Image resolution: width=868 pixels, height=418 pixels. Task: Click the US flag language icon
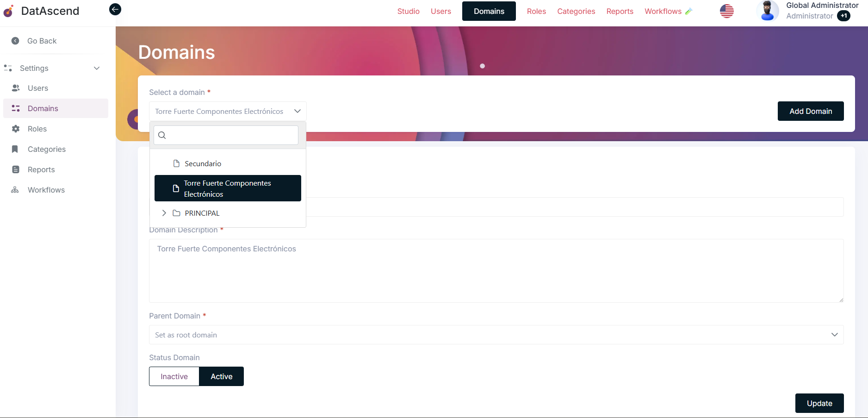point(726,11)
